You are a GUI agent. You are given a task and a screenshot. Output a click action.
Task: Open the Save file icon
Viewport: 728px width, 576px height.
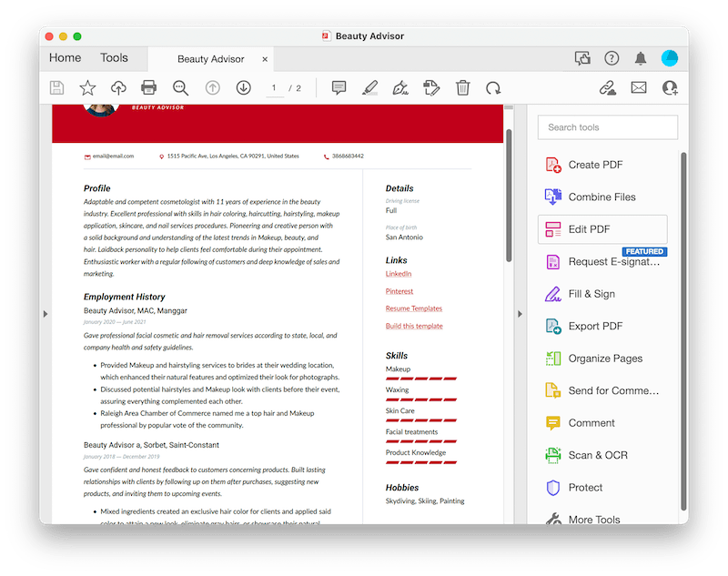tap(56, 87)
